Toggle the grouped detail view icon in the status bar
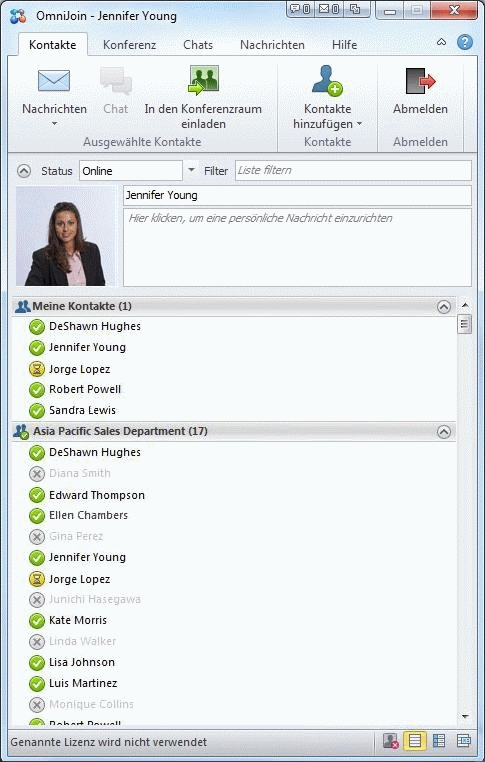Image resolution: width=485 pixels, height=762 pixels. (439, 741)
